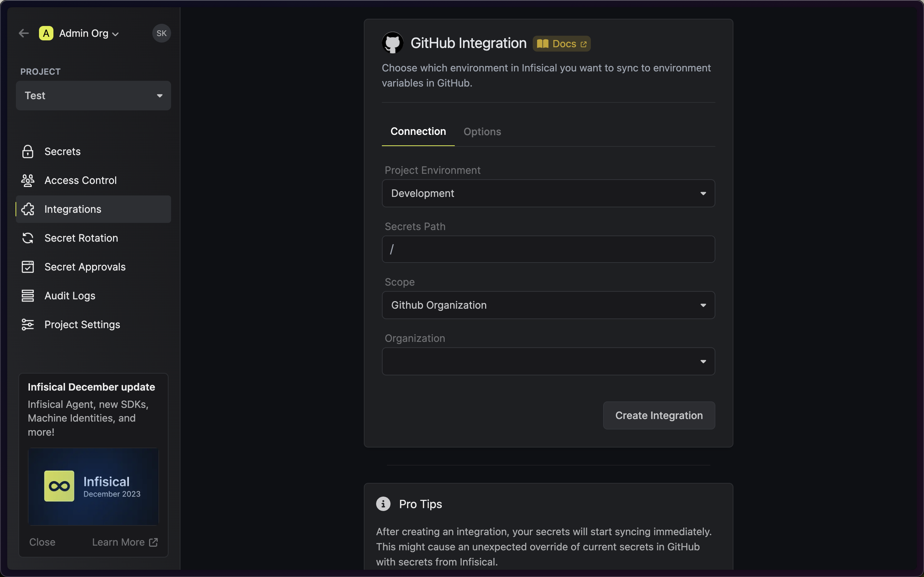The image size is (924, 577).
Task: Click the Secrets Path input field
Action: (548, 249)
